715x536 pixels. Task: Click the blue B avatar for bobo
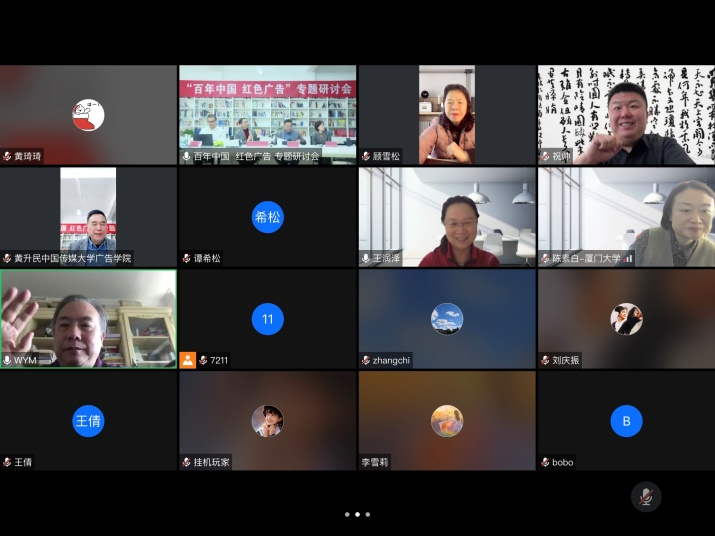point(626,421)
